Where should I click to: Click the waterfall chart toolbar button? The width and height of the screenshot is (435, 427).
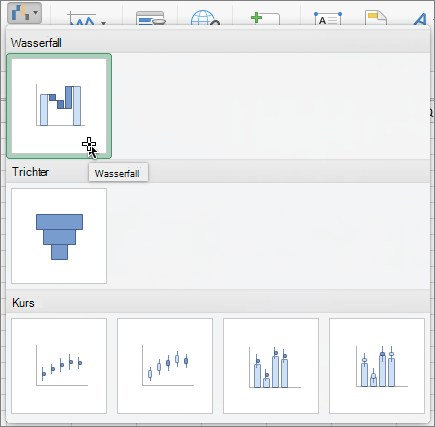[x=21, y=13]
